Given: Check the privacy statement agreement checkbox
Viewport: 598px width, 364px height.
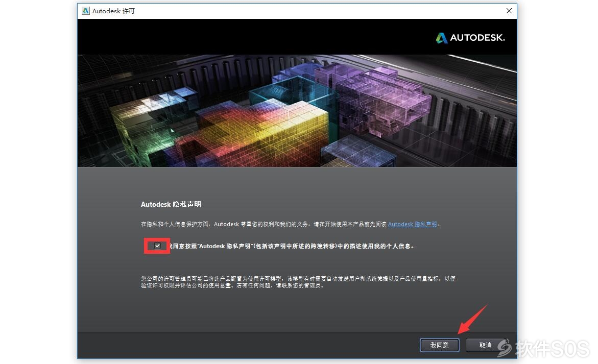Looking at the screenshot, I should (x=157, y=246).
